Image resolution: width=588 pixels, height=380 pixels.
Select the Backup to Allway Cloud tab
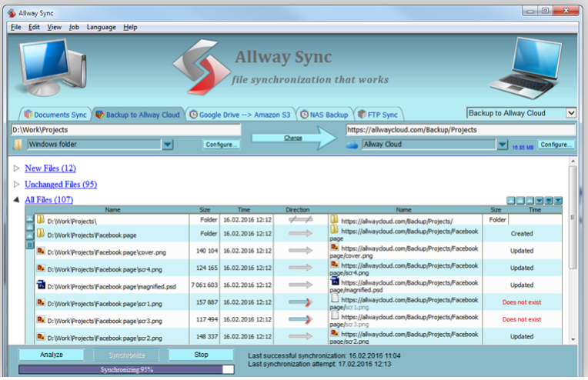coord(138,115)
